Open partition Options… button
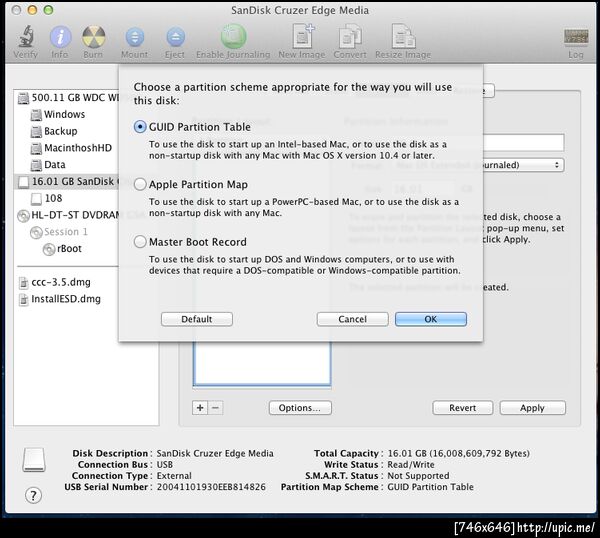Image resolution: width=600 pixels, height=538 pixels. tap(300, 408)
